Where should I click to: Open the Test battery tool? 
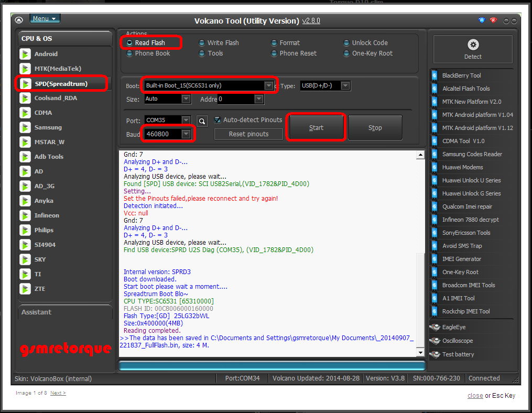pyautogui.click(x=435, y=354)
